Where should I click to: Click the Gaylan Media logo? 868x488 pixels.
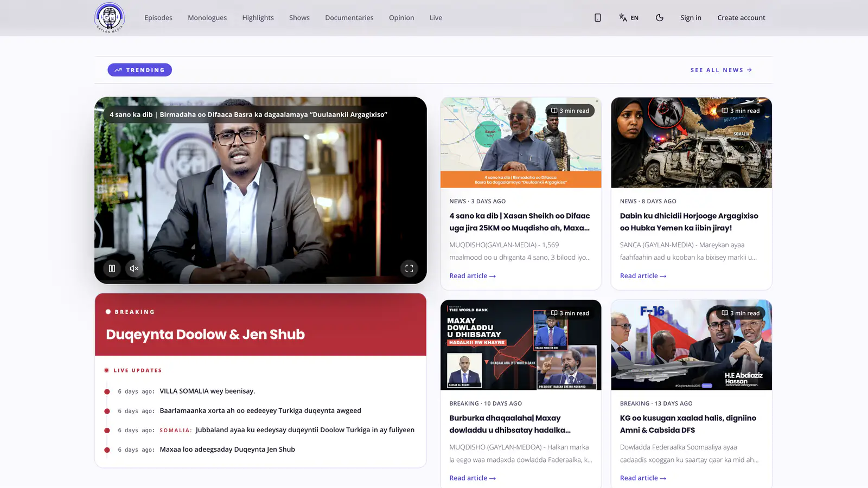tap(110, 18)
